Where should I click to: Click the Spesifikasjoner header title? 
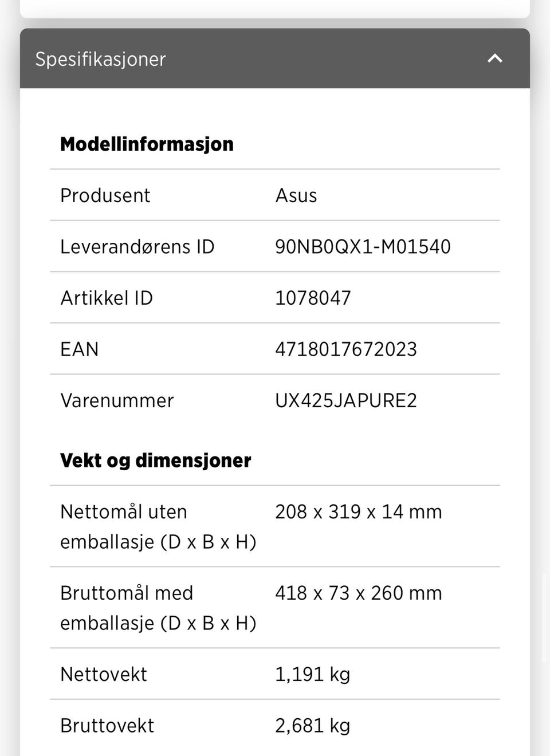click(100, 59)
